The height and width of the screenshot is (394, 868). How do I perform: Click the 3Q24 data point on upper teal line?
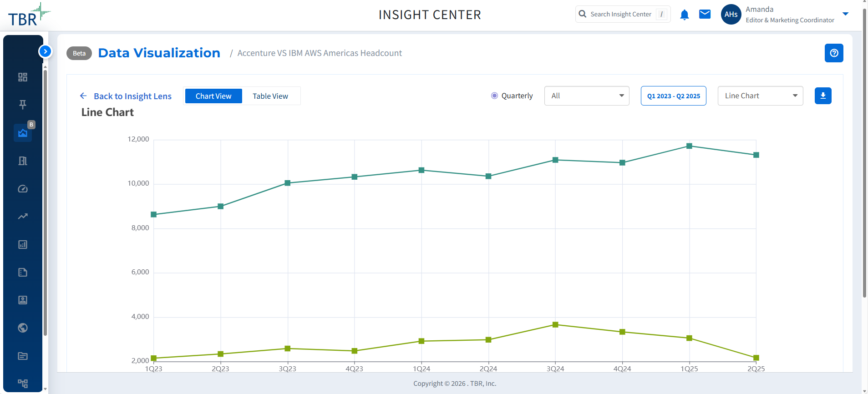[x=555, y=160]
